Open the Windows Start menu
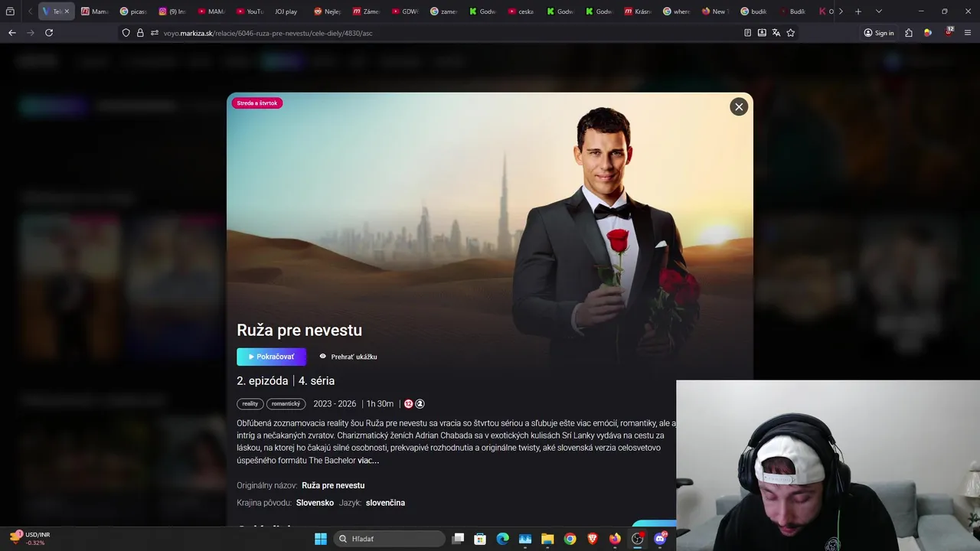Image resolution: width=980 pixels, height=551 pixels. [321, 539]
